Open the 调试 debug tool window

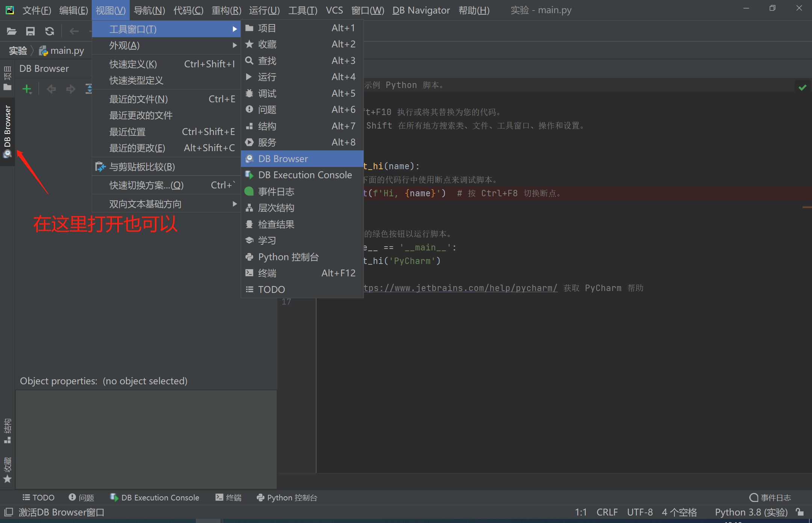[x=302, y=93]
